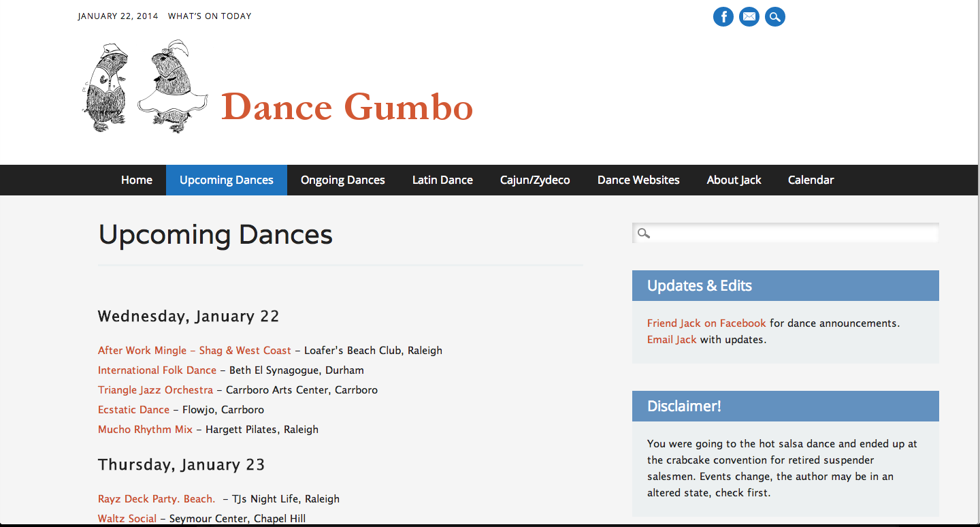Open the Facebook icon in header
This screenshot has width=980, height=527.
point(723,16)
